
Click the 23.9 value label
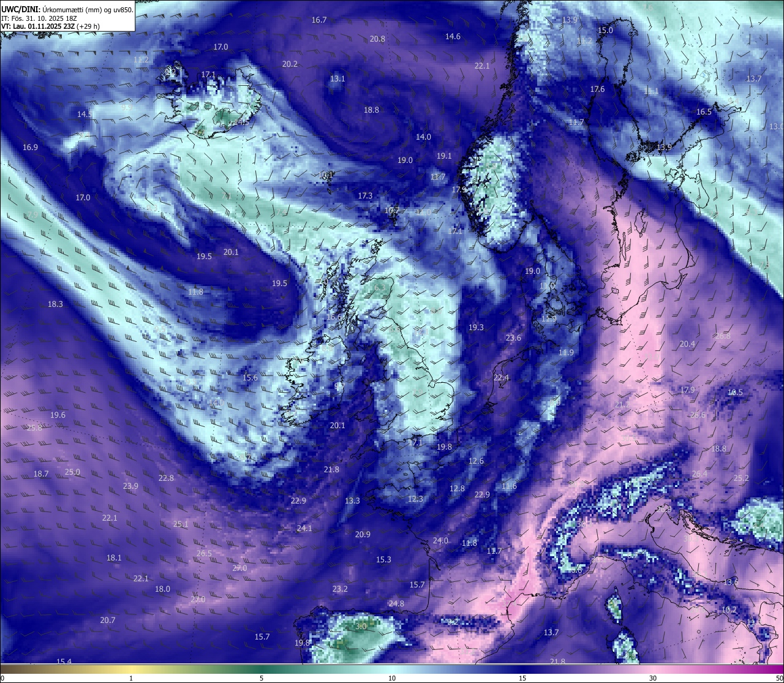(x=130, y=486)
